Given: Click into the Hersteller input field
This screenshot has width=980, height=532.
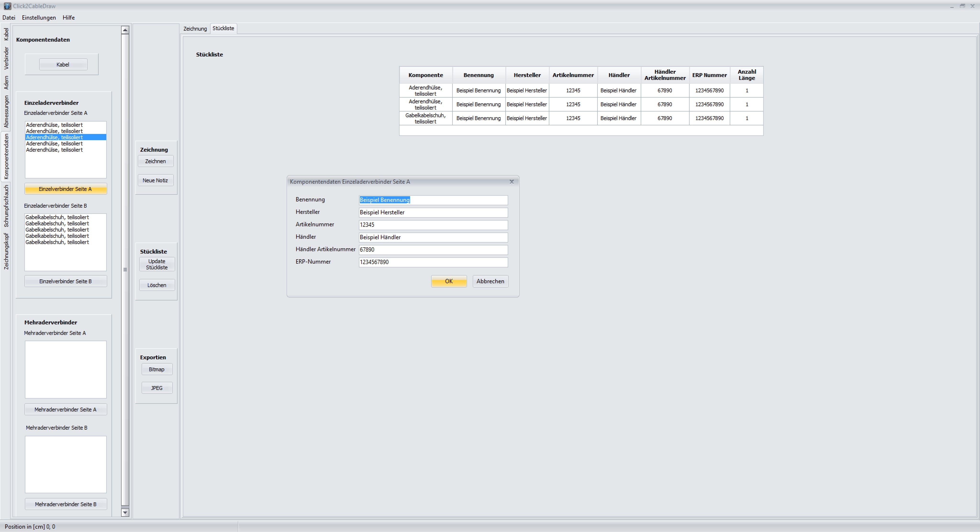Looking at the screenshot, I should pyautogui.click(x=433, y=213).
